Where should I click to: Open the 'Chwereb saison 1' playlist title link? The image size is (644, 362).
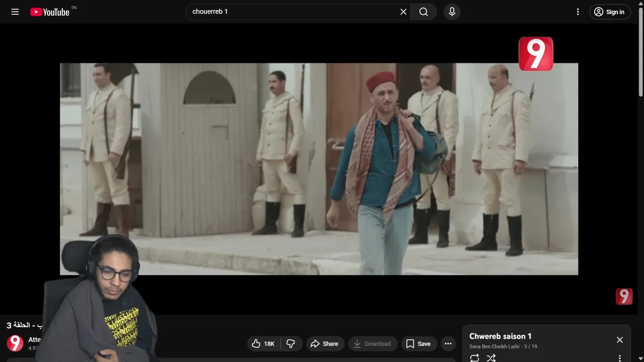(x=500, y=336)
